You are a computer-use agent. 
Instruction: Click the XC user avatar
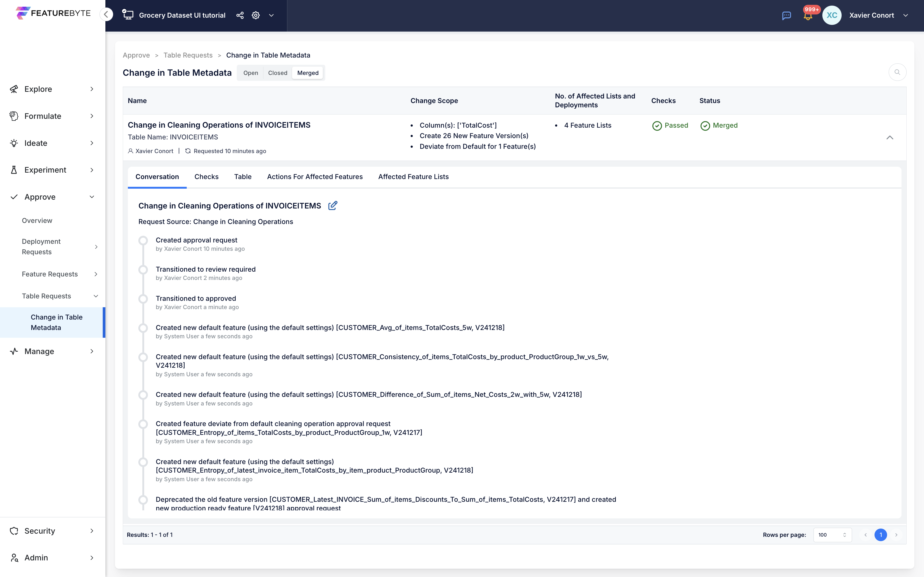(x=832, y=15)
